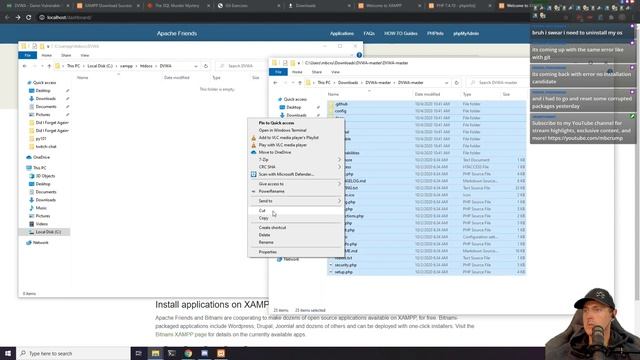Image resolution: width=640 pixels, height=360 pixels.
Task: Open HOW-TO Guides link in header
Action: click(x=400, y=33)
